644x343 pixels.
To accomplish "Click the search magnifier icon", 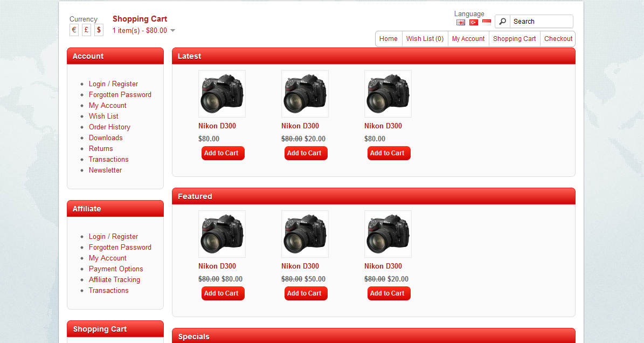I will (x=502, y=22).
